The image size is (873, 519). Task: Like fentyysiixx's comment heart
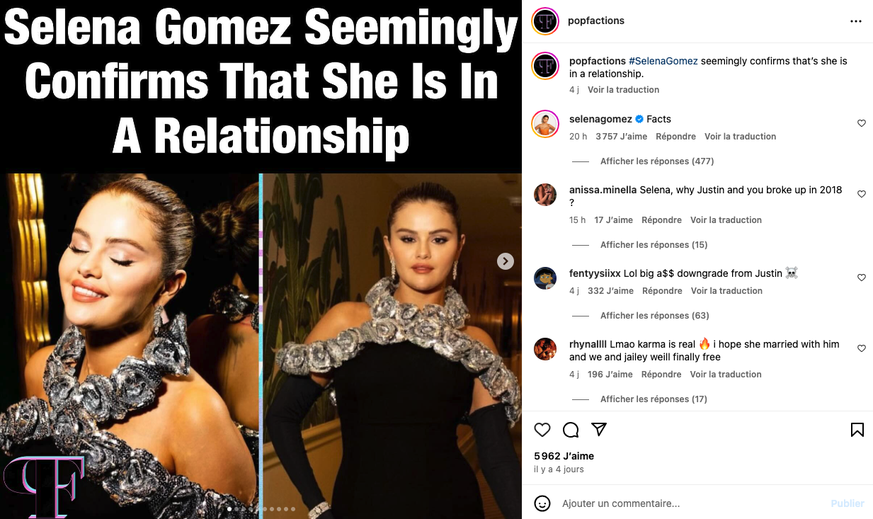coord(861,277)
